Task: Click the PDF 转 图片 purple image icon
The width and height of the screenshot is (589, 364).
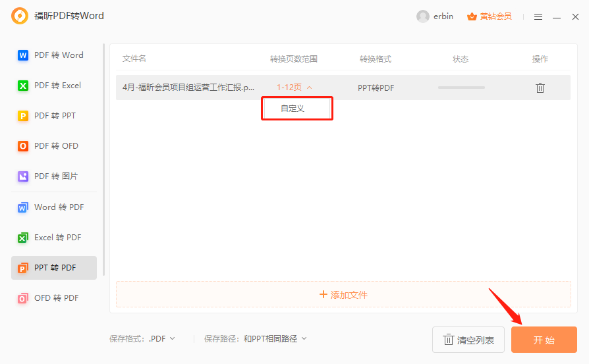Action: [23, 176]
